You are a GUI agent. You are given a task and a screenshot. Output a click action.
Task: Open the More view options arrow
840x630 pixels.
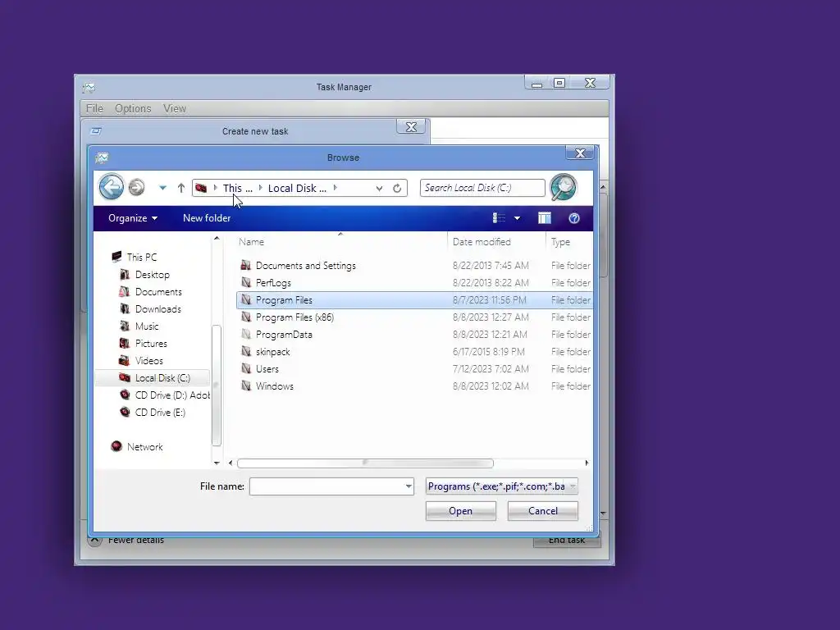(517, 218)
